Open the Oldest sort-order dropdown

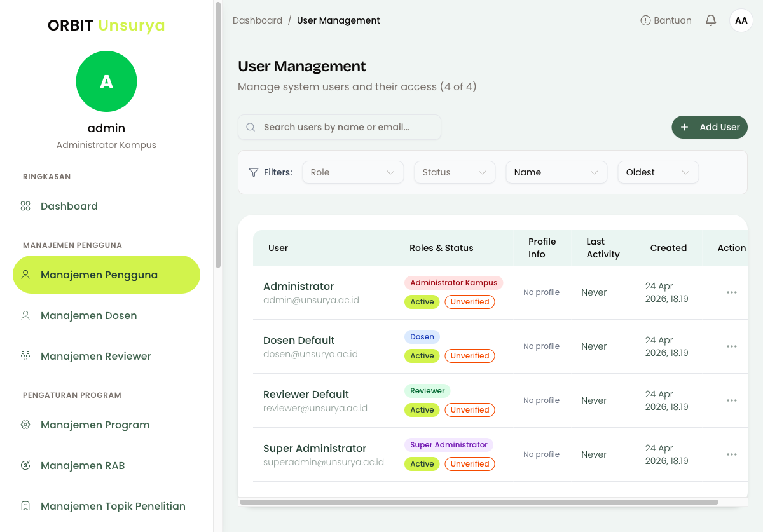click(658, 172)
